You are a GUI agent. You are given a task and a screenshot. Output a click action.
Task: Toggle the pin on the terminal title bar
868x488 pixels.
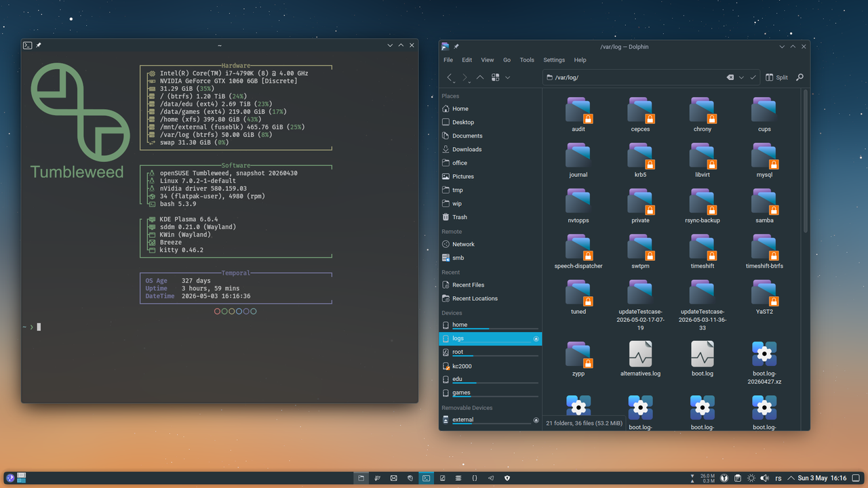pos(39,45)
